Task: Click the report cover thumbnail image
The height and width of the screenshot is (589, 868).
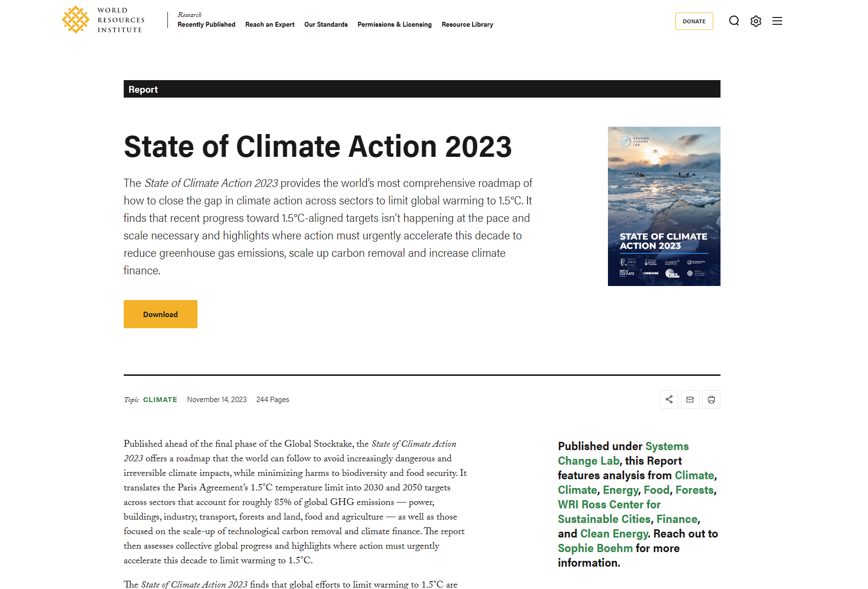Action: point(664,206)
